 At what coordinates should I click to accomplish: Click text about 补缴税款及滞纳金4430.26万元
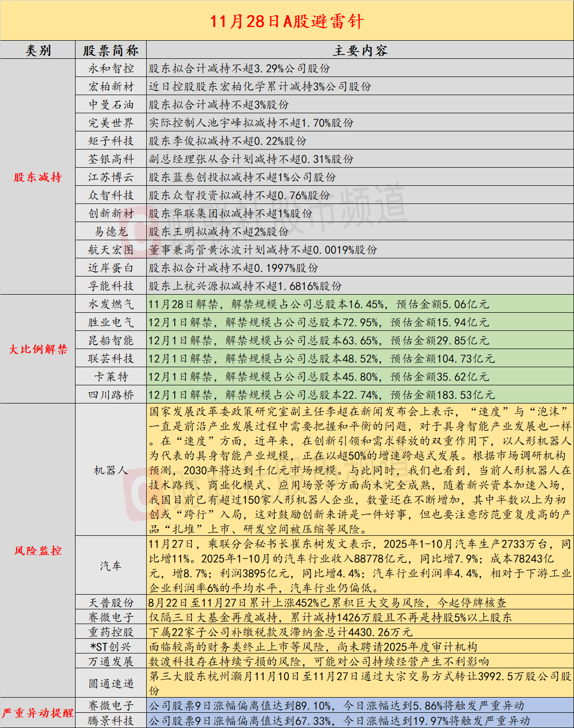[x=281, y=632]
